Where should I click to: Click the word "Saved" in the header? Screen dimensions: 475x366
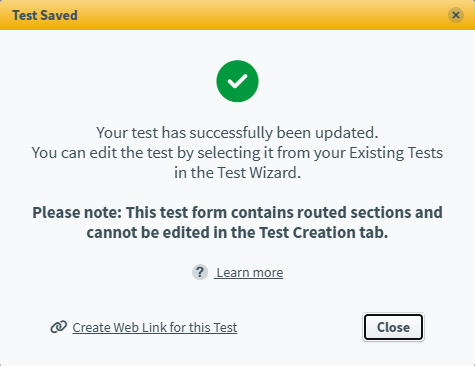[59, 15]
